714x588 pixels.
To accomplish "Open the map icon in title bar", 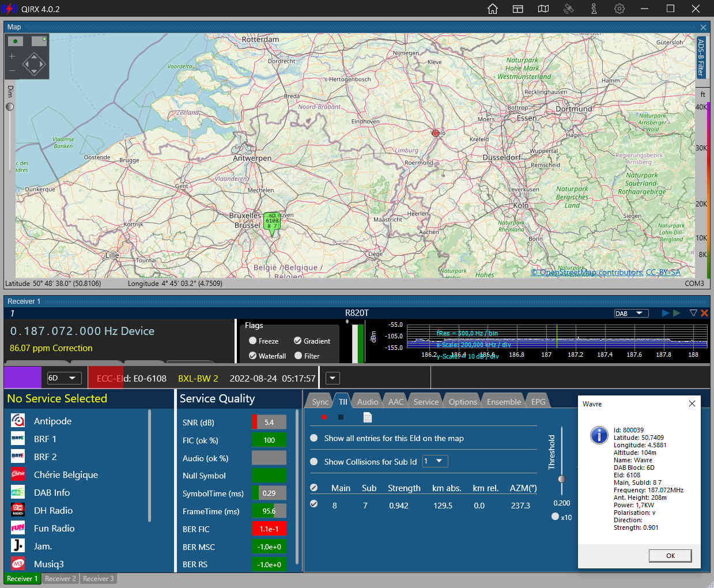I will point(543,9).
